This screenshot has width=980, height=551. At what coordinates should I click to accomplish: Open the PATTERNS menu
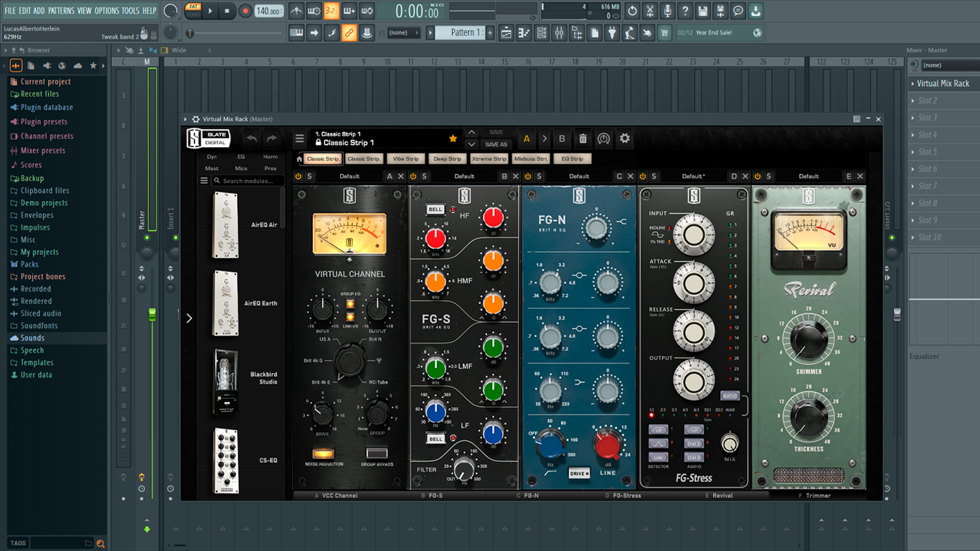coord(61,11)
